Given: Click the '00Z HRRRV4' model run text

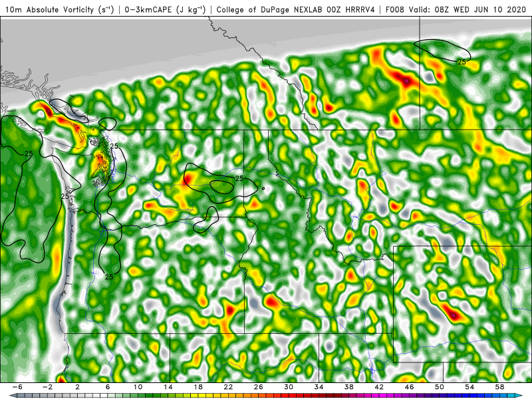Looking at the screenshot, I should coord(350,9).
